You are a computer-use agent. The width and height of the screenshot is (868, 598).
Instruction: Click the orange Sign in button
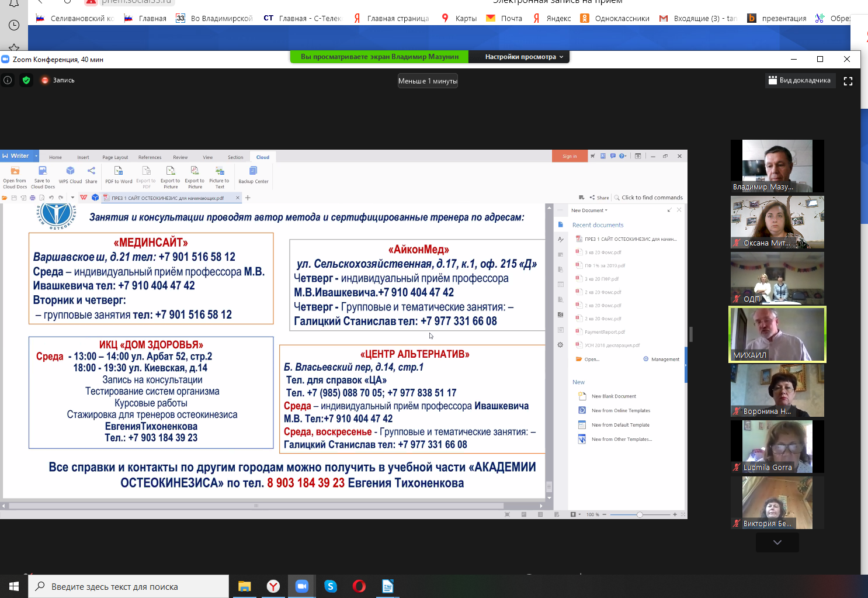click(569, 156)
